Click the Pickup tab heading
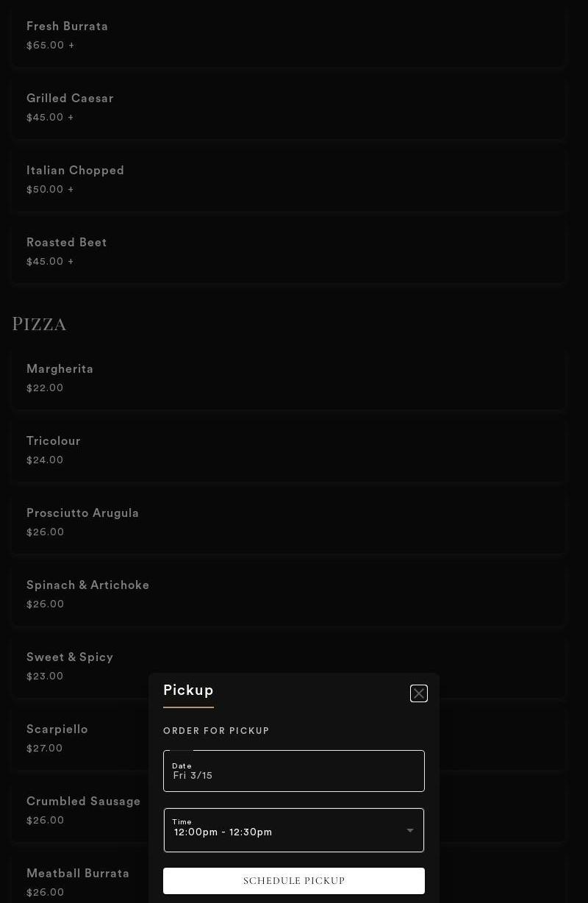The height and width of the screenshot is (903, 588). 188,690
